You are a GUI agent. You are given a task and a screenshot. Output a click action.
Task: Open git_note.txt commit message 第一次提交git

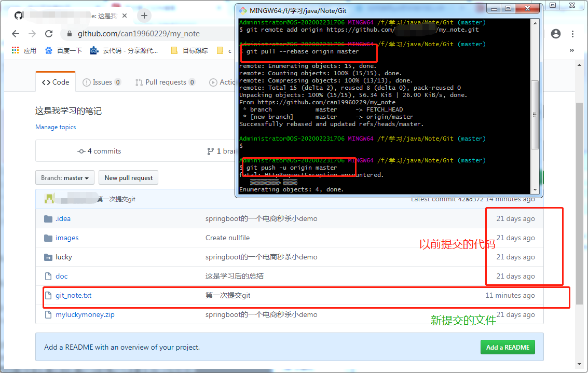click(x=228, y=295)
